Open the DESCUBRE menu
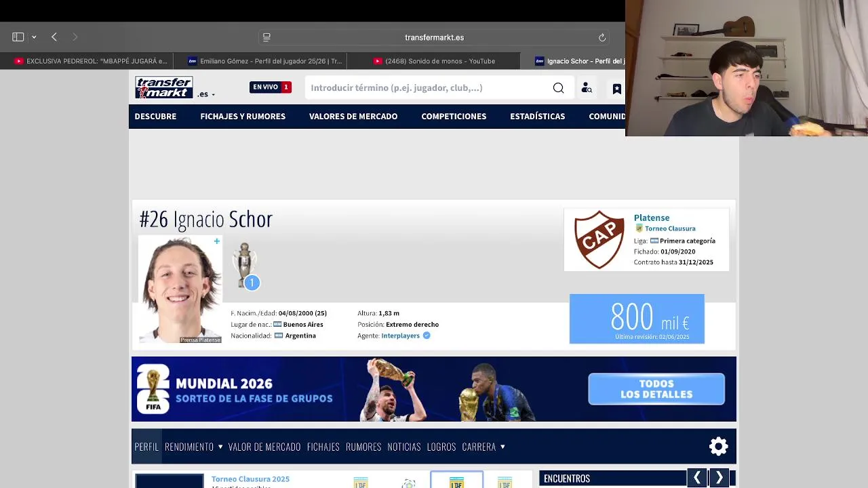The width and height of the screenshot is (868, 488). pos(155,117)
